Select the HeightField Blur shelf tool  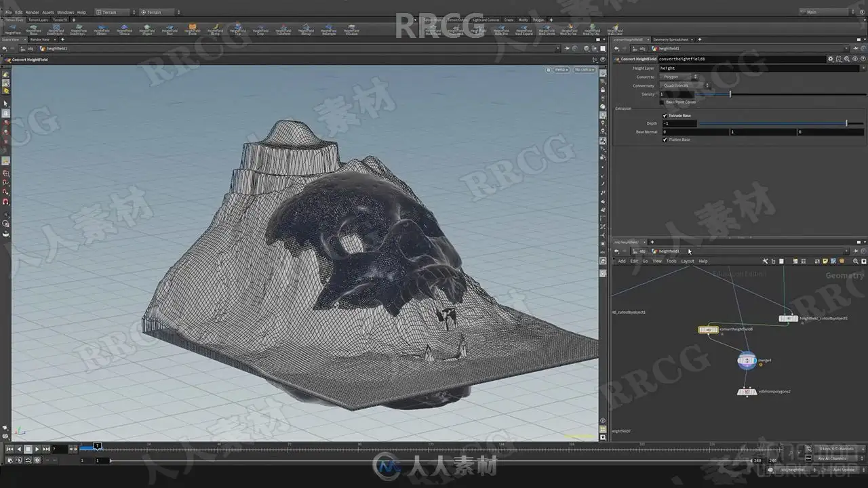170,30
